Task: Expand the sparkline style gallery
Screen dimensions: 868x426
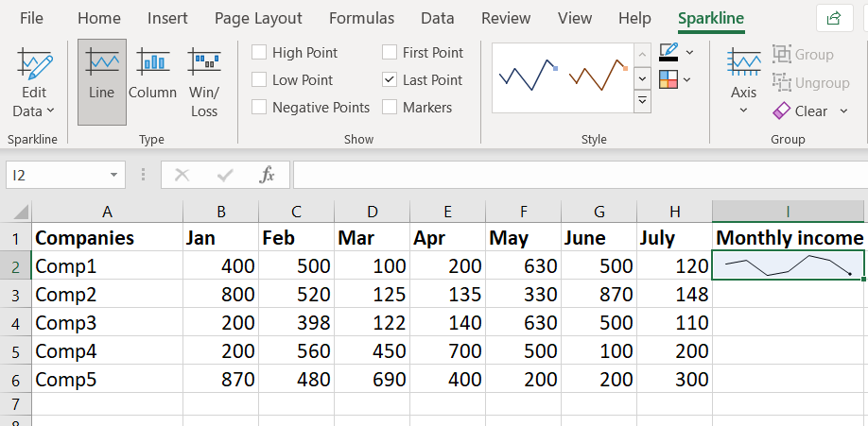Action: [x=643, y=100]
